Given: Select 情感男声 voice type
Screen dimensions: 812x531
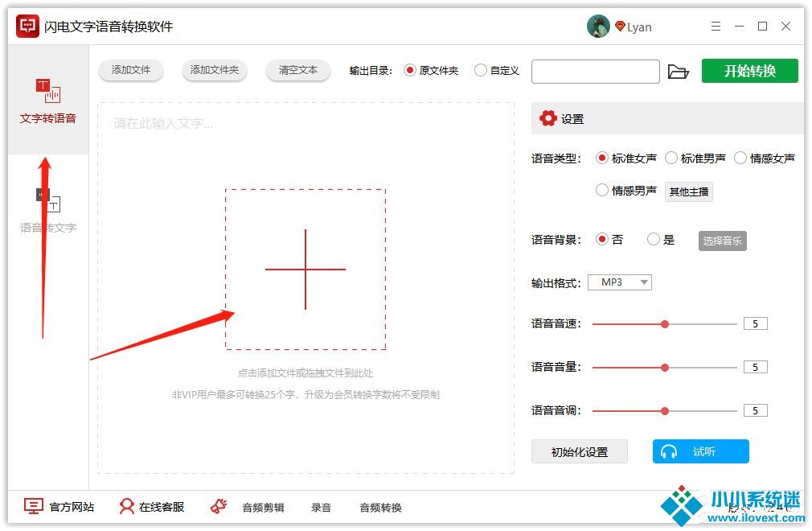Looking at the screenshot, I should (x=626, y=191).
